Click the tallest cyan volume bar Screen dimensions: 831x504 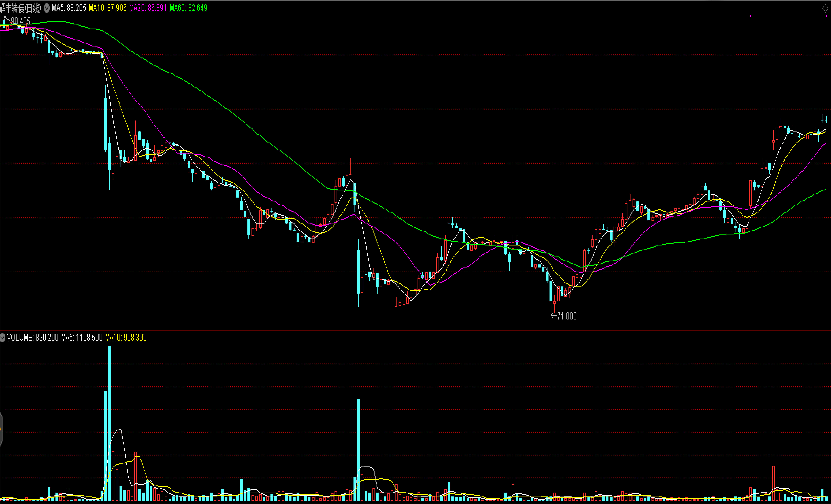click(x=109, y=423)
